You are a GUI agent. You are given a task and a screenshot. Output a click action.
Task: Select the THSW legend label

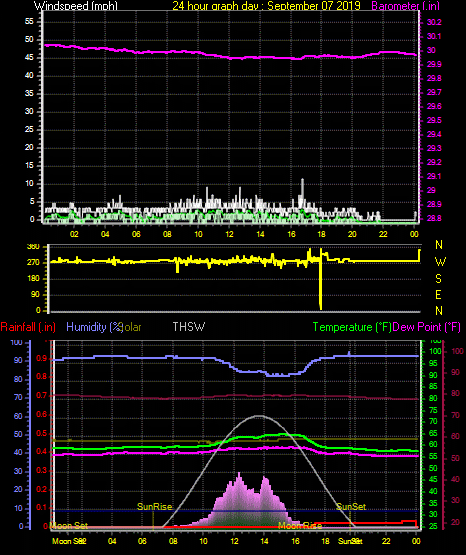[189, 326]
